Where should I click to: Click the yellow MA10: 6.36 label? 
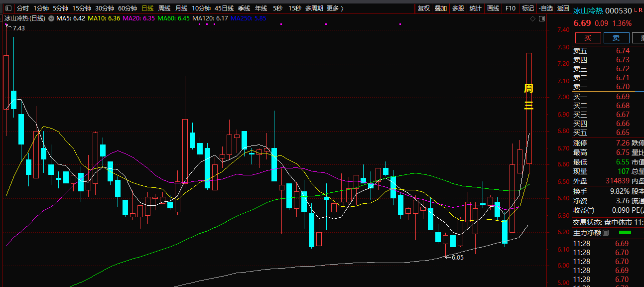(105, 18)
